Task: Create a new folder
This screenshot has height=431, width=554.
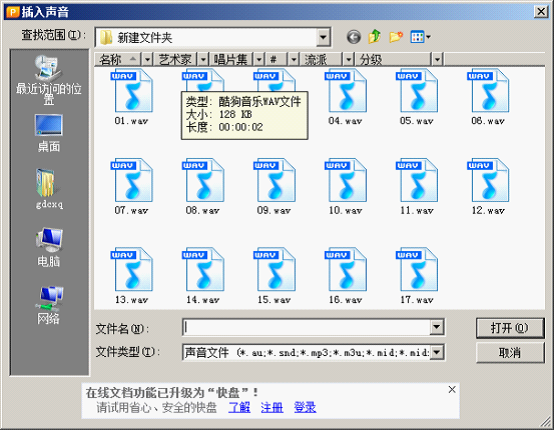Action: click(396, 37)
